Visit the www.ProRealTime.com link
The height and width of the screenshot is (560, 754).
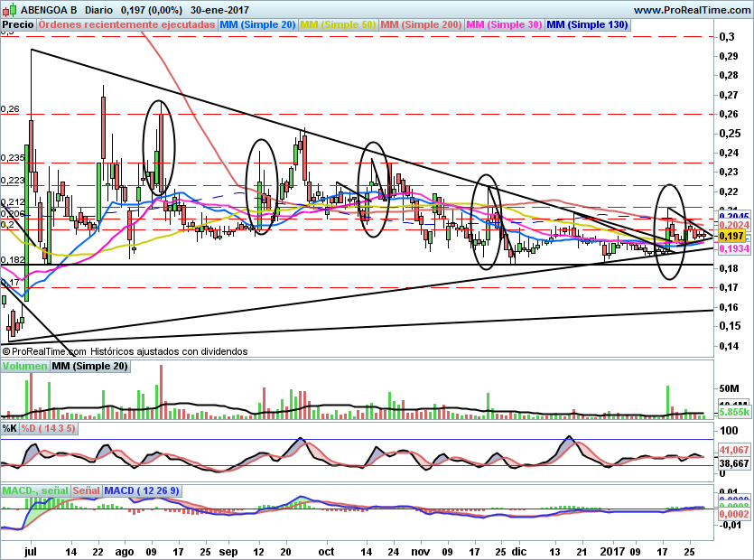click(692, 10)
